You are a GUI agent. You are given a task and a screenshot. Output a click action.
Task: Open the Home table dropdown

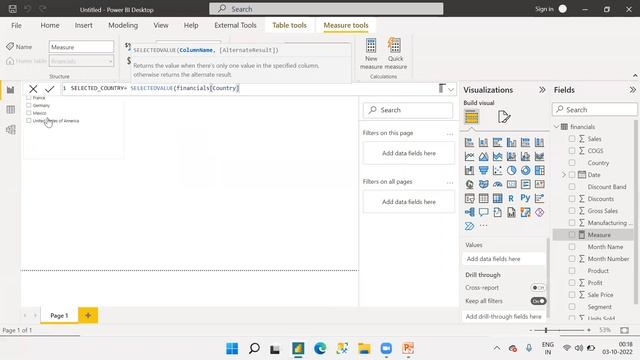[x=82, y=61]
